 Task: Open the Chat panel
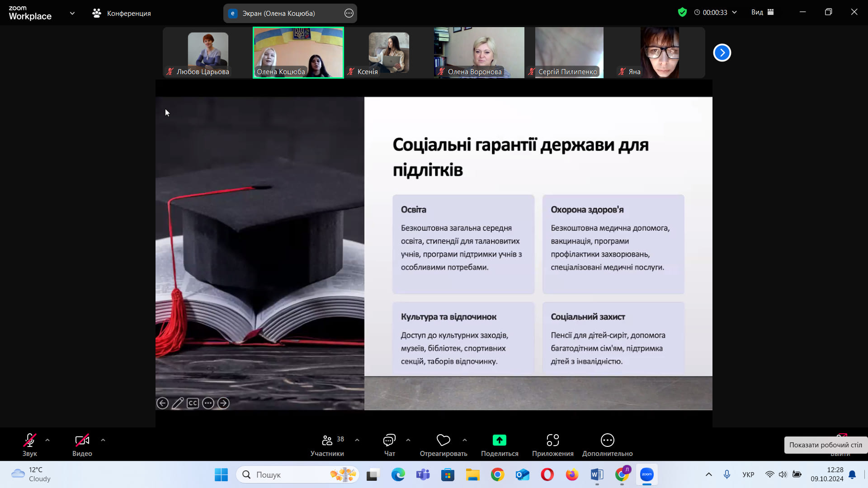pyautogui.click(x=389, y=445)
